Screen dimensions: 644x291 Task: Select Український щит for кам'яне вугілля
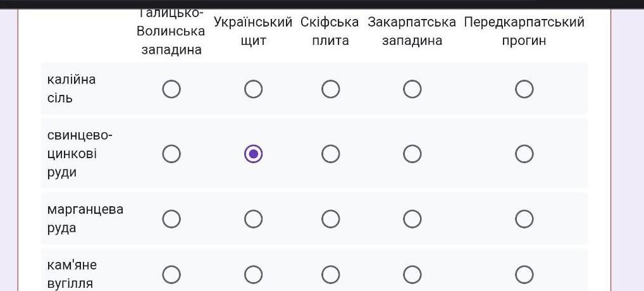pyautogui.click(x=254, y=275)
